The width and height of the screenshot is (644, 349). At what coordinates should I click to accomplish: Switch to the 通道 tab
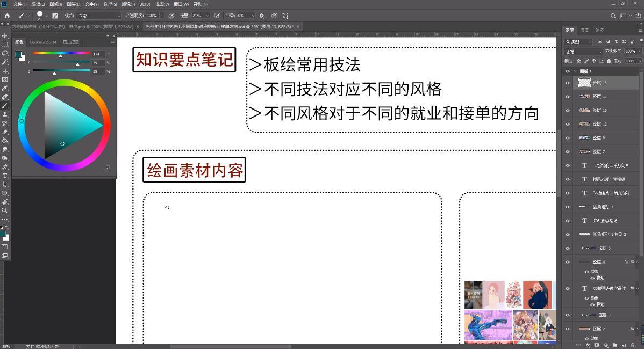point(584,31)
